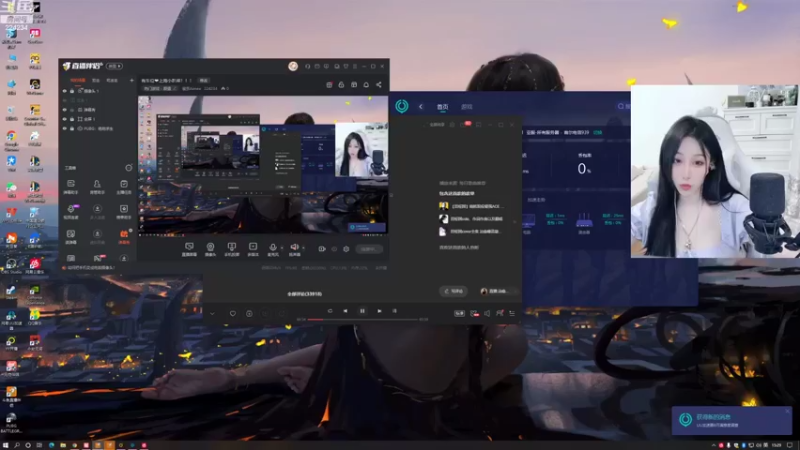Click the volume icon in music player
800x450 pixels.
tap(487, 313)
